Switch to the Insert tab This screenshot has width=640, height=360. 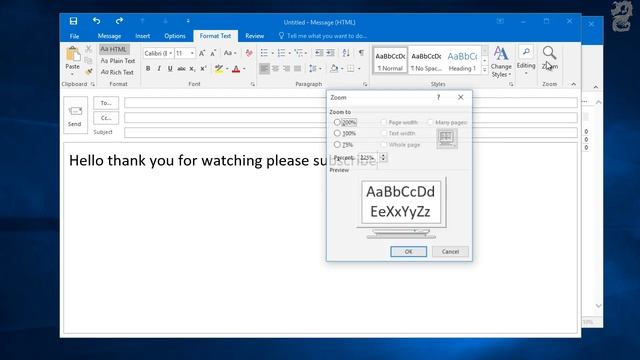click(x=142, y=36)
